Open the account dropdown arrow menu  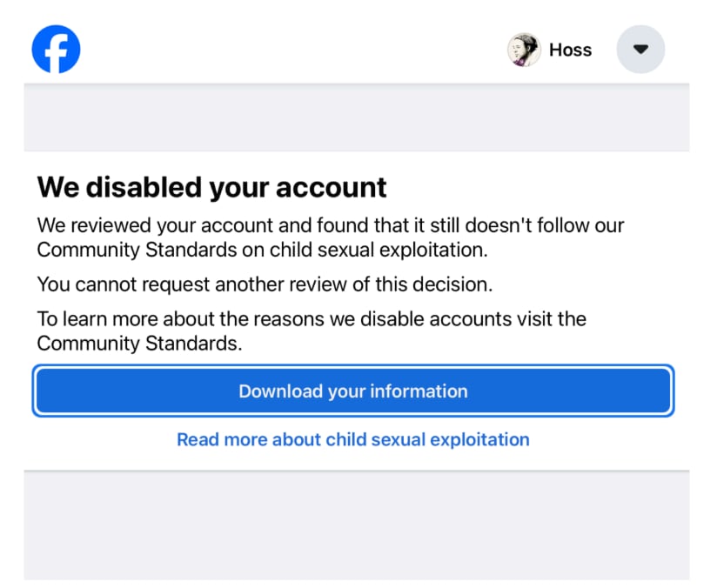click(640, 50)
